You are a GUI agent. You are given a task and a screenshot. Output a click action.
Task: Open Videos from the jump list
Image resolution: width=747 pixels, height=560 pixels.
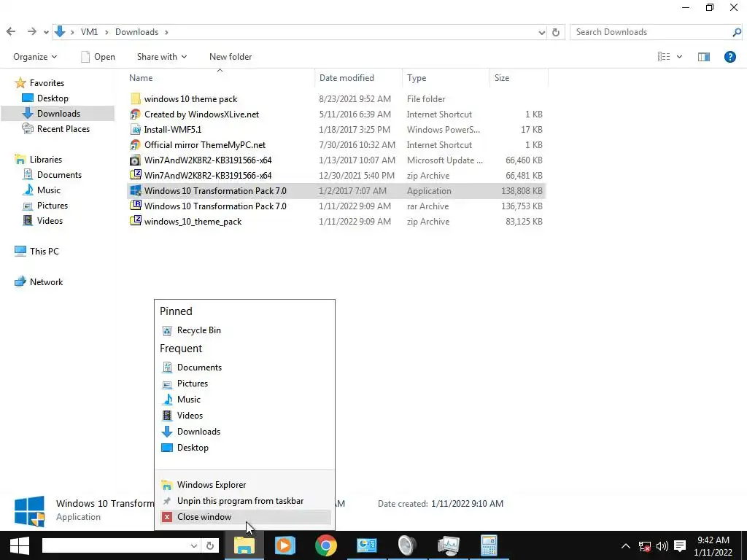(x=245, y=415)
